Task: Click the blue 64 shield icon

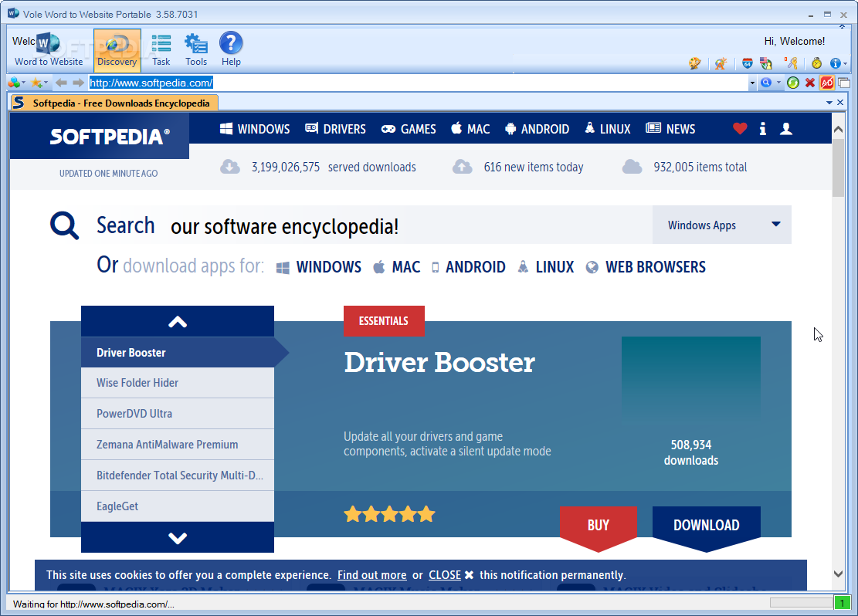Action: click(x=747, y=63)
